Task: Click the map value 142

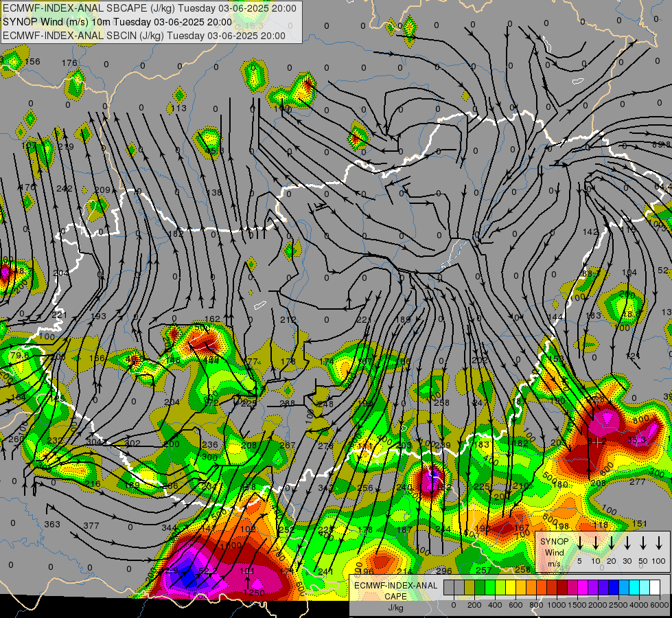Action: click(x=590, y=231)
